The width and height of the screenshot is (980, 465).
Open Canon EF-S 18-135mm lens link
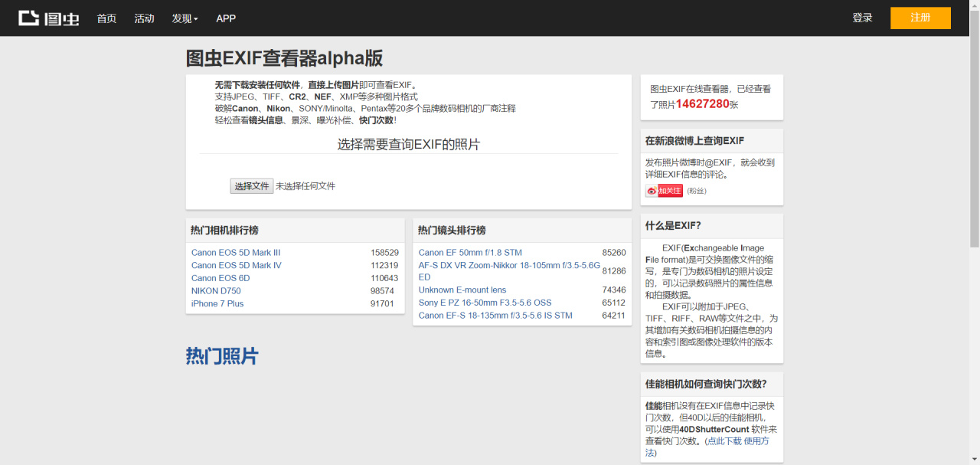click(x=495, y=316)
